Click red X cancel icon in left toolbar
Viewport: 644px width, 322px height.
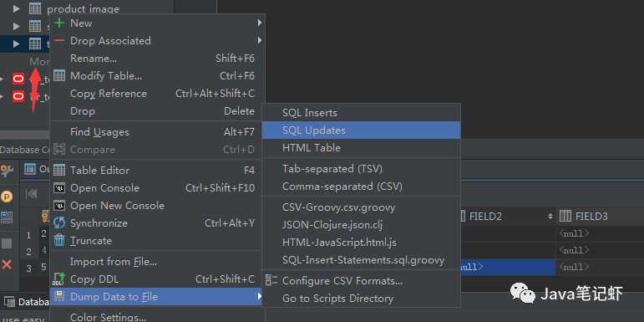click(7, 264)
